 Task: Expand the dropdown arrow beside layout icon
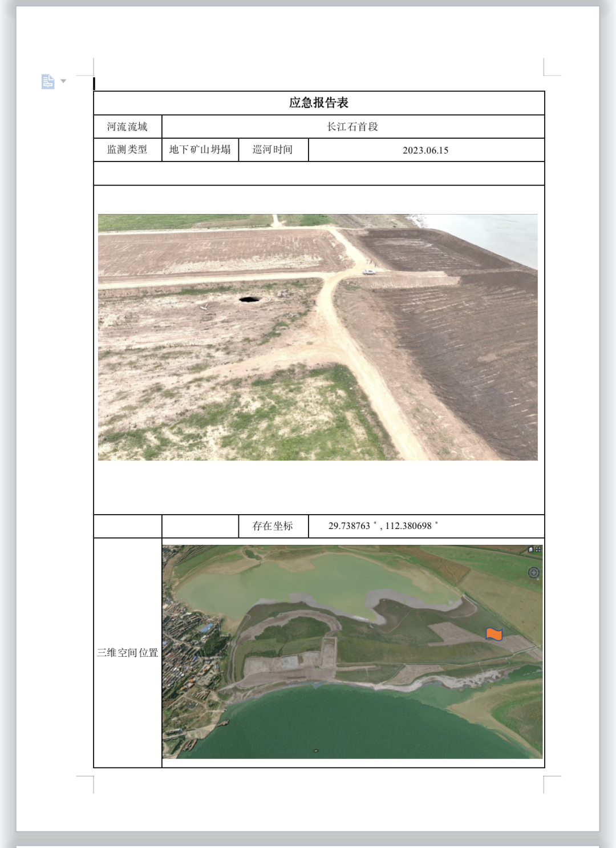(63, 81)
